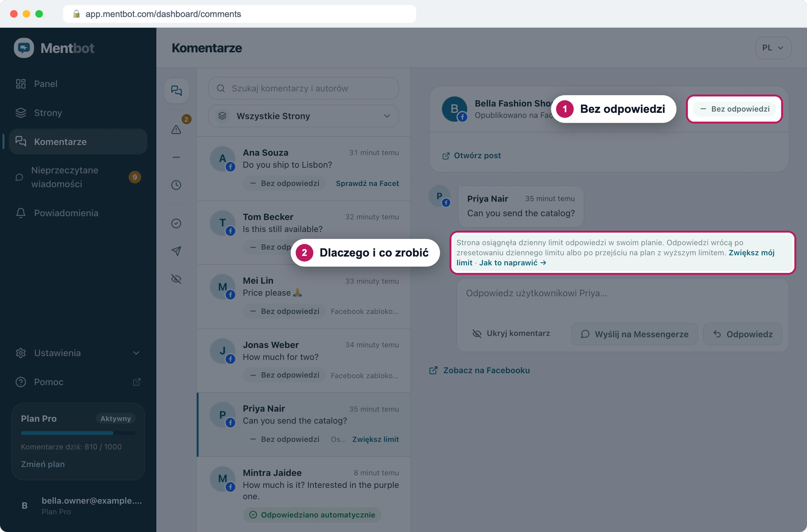Screen dimensions: 807x532
Task: Click Sprawdź na Facebooku link in Ana's row
Action: point(367,183)
